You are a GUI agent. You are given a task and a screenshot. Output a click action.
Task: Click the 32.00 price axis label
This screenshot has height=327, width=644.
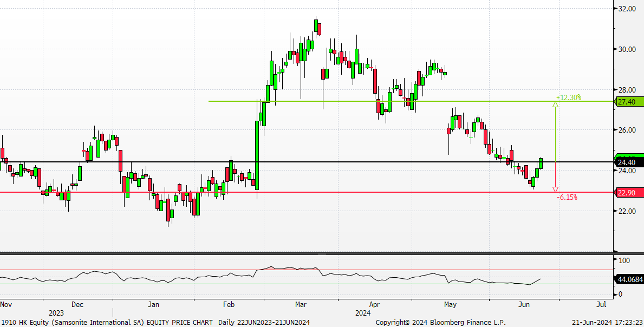627,9
